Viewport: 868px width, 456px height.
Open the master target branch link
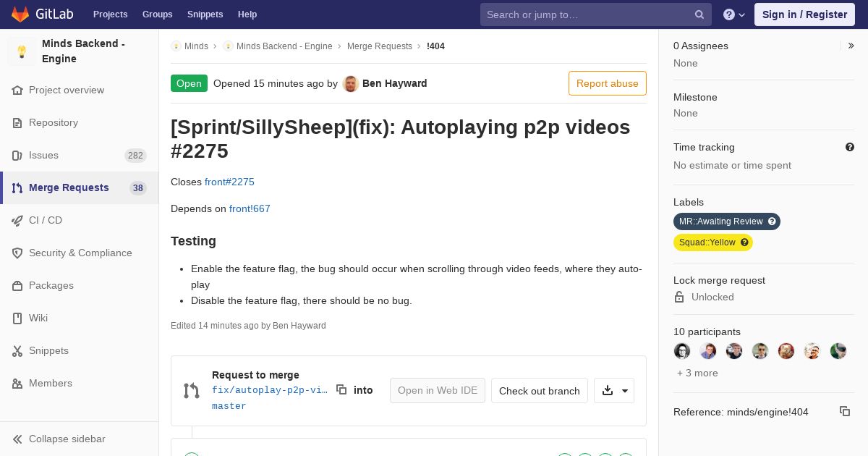(229, 406)
